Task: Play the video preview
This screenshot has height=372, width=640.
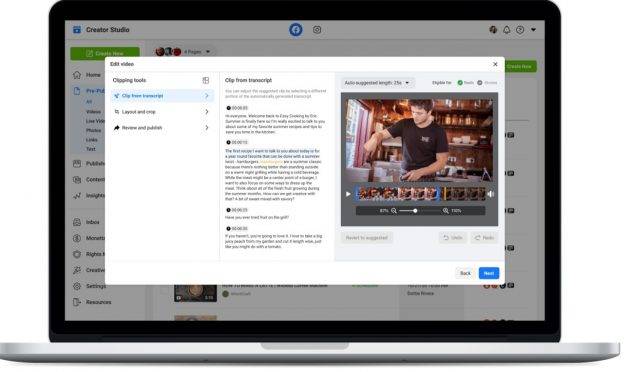Action: [x=348, y=194]
